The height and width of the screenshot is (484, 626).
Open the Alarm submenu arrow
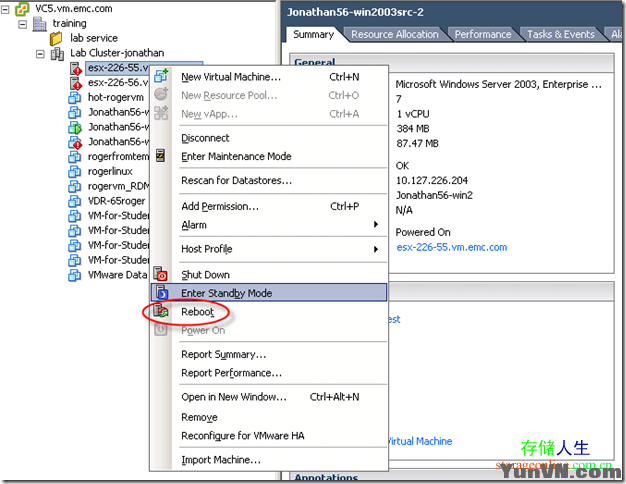tap(376, 224)
